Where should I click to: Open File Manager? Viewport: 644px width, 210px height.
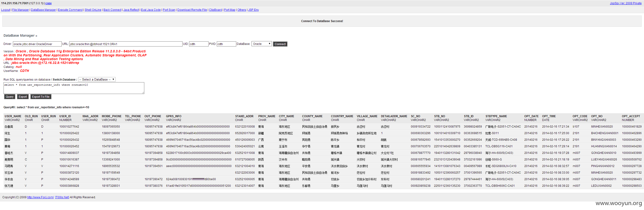[20, 10]
